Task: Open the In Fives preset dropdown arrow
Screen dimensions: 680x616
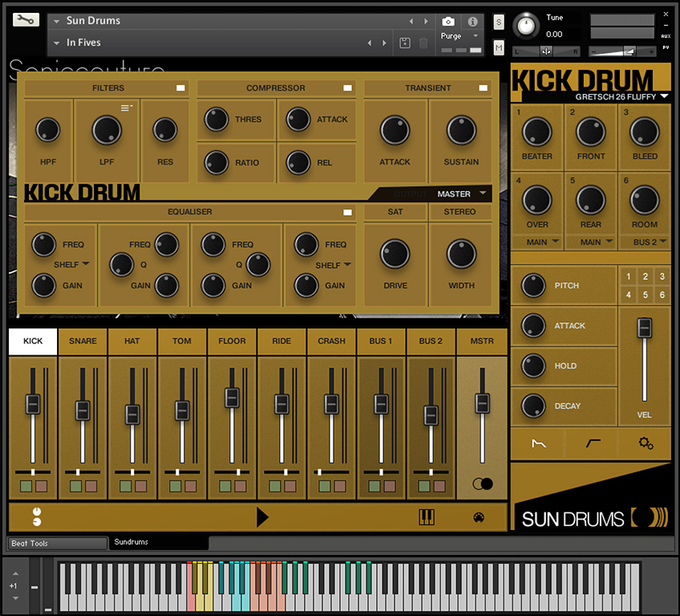Action: pos(56,43)
